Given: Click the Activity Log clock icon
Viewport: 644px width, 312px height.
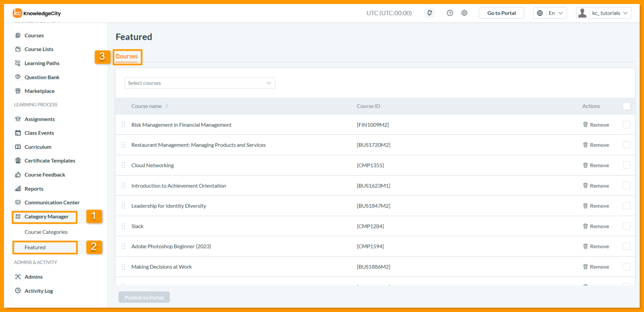Looking at the screenshot, I should pos(18,291).
